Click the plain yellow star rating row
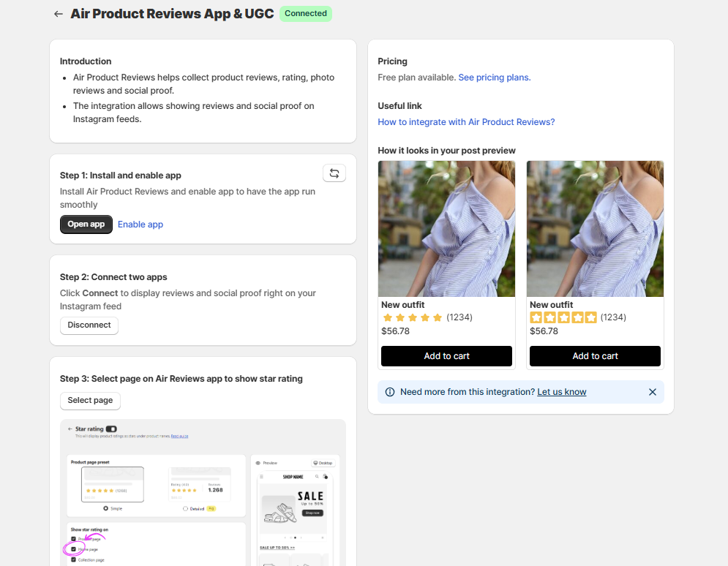 [x=412, y=318]
